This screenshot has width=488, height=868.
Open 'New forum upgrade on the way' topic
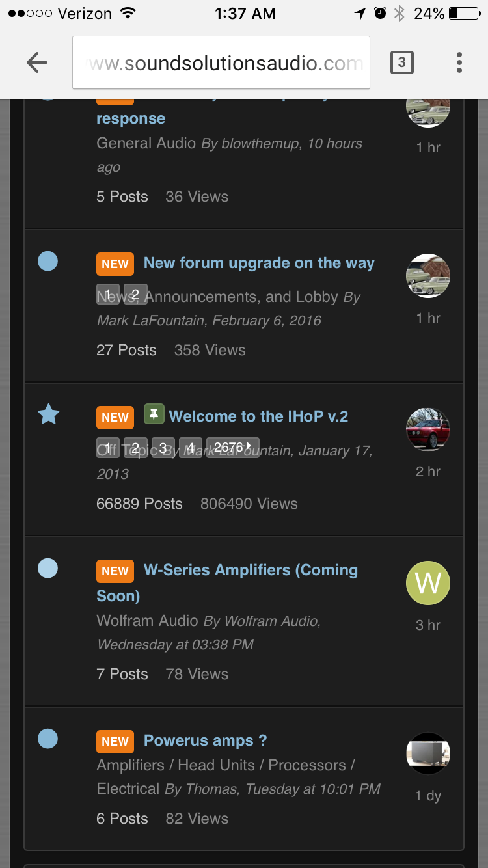[259, 263]
